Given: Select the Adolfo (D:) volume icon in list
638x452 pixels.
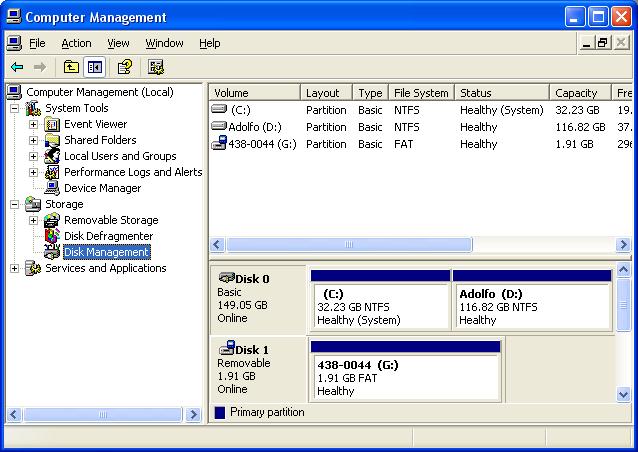Looking at the screenshot, I should point(219,127).
